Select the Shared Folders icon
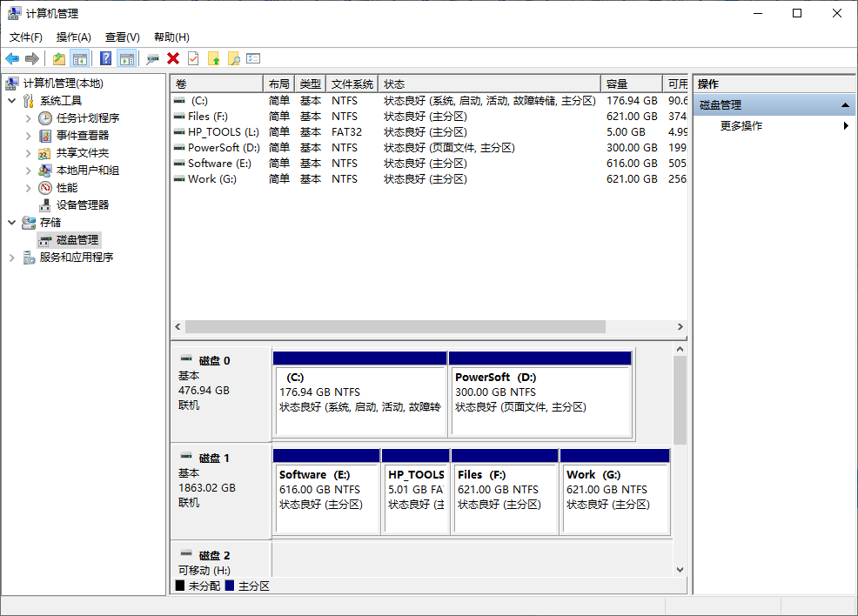858x616 pixels. [45, 153]
